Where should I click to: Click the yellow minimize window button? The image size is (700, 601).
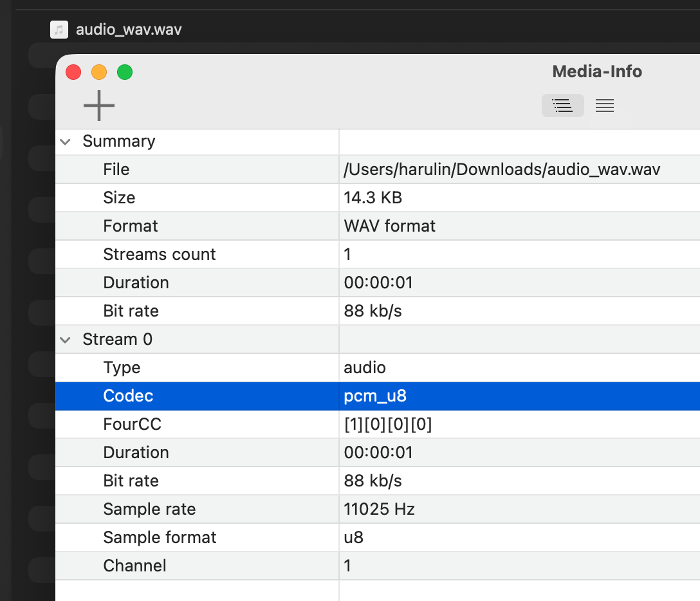coord(99,72)
